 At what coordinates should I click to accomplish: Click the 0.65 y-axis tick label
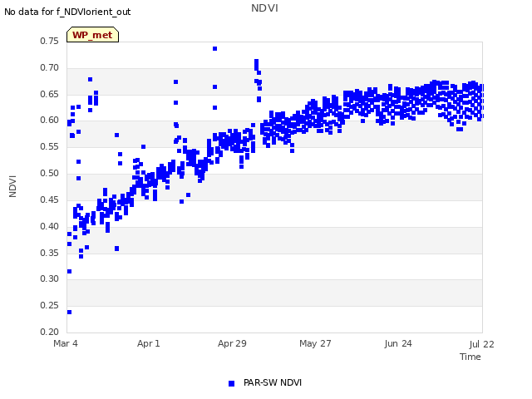point(50,94)
